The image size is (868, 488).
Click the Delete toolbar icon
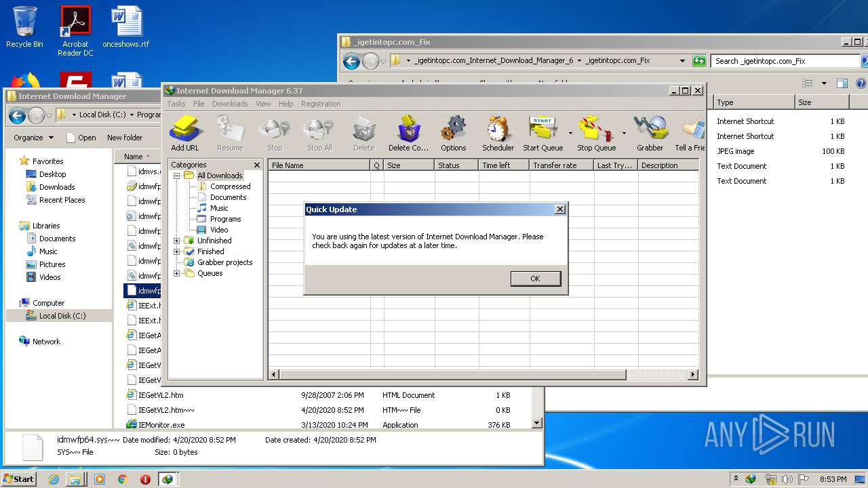tap(363, 134)
